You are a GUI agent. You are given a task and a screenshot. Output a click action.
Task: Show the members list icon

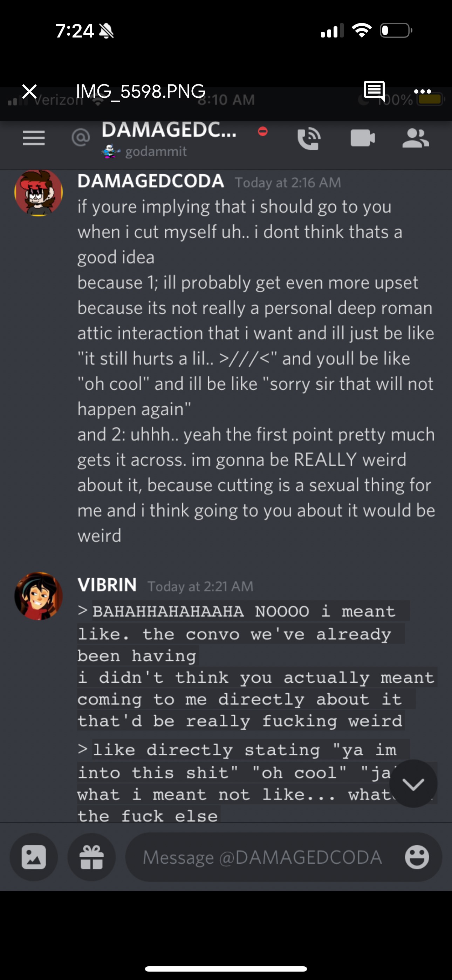[416, 138]
